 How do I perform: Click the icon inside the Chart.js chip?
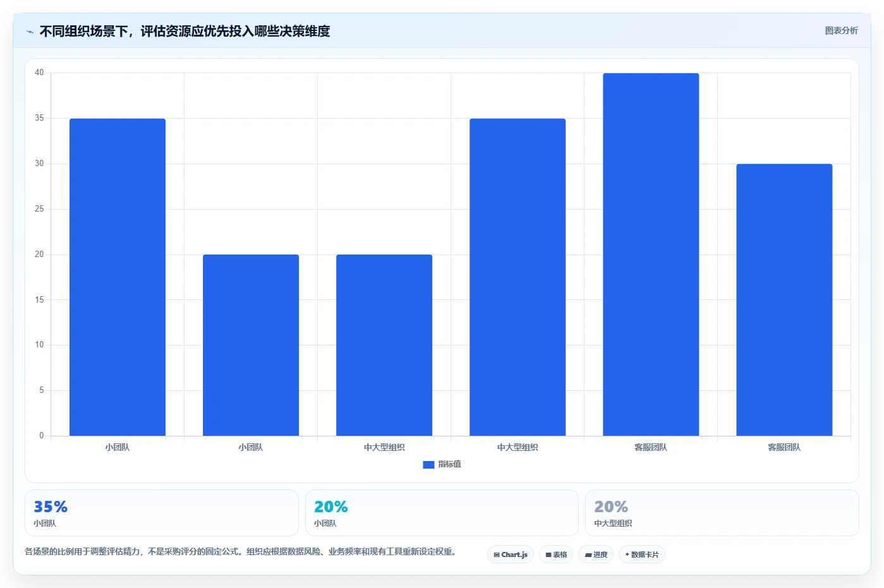pos(497,555)
